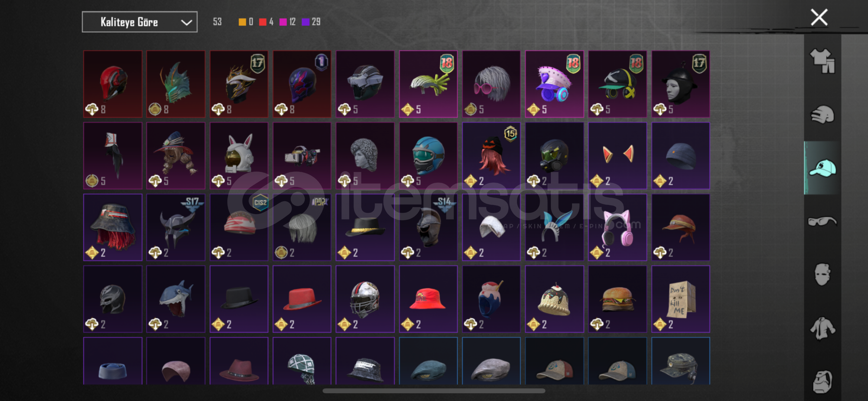
Task: Filter by red quality color square
Action: (x=263, y=22)
